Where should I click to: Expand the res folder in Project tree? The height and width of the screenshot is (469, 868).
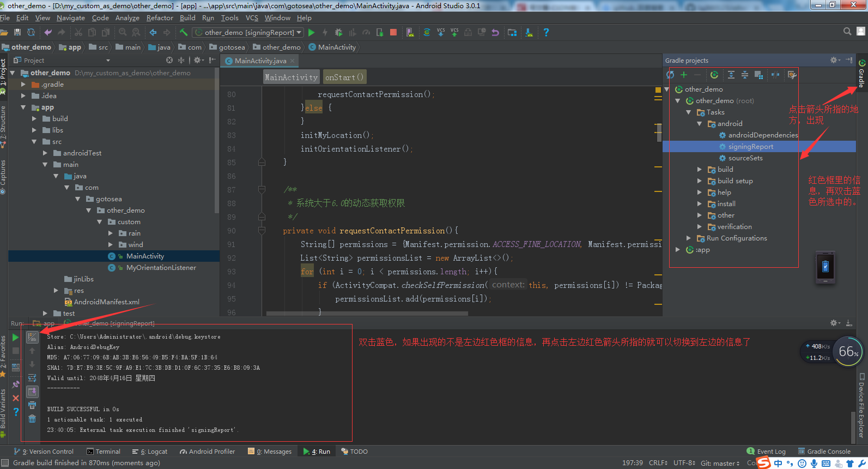pos(56,291)
